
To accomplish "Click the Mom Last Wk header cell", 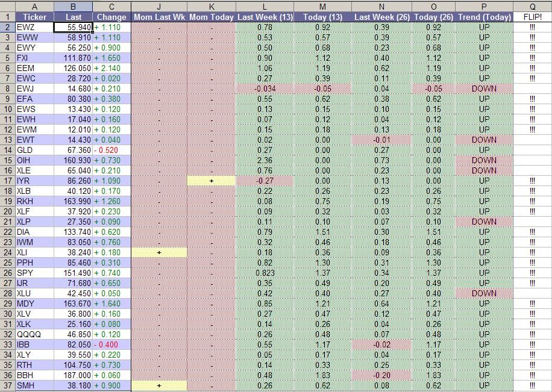I will point(159,17).
